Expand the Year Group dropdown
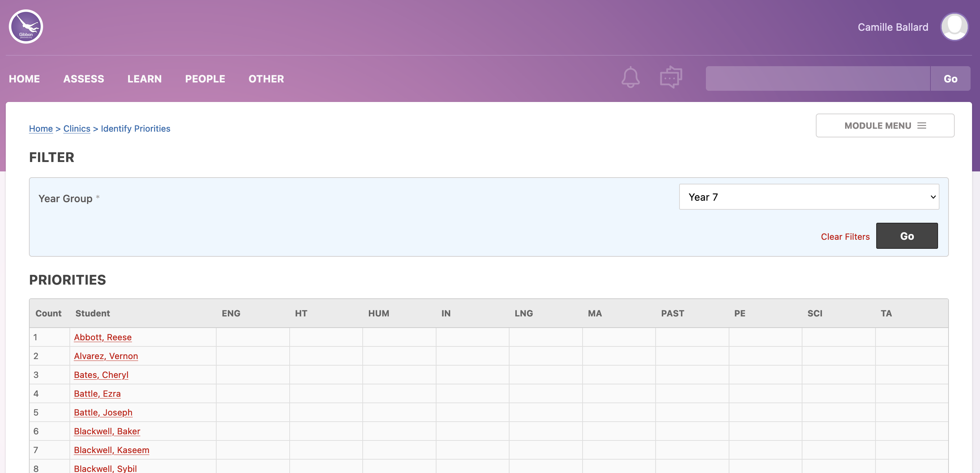Image resolution: width=980 pixels, height=473 pixels. tap(809, 197)
